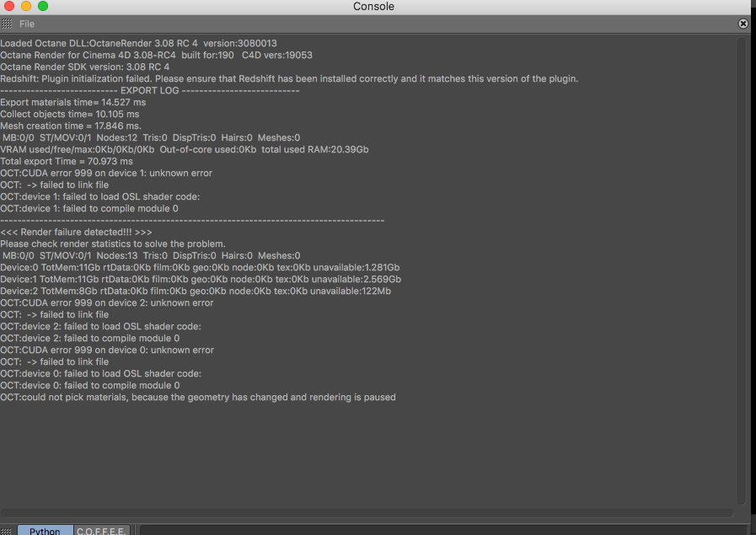This screenshot has width=756, height=535.
Task: Click the 'Total export Time = 70.973 ms' line
Action: [67, 161]
